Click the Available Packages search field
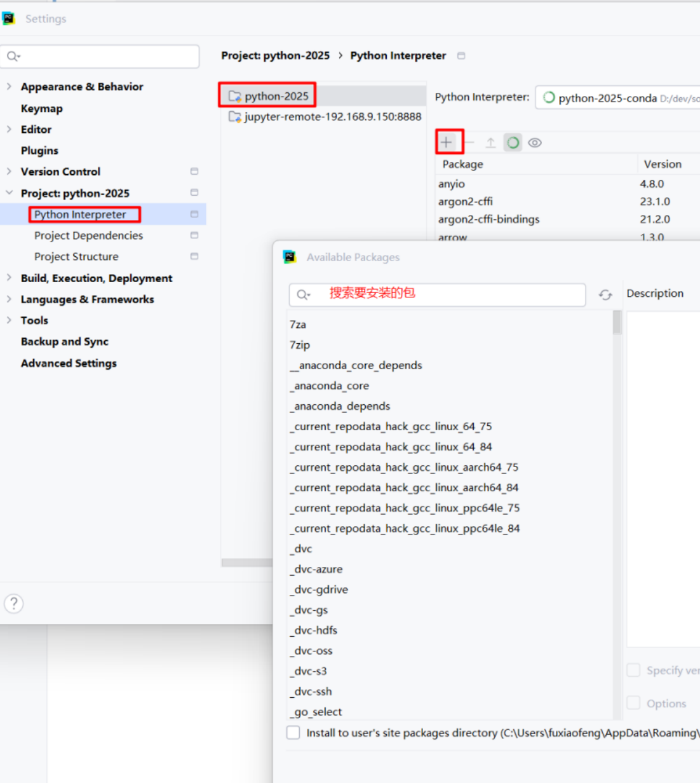The width and height of the screenshot is (700, 783). (x=437, y=294)
